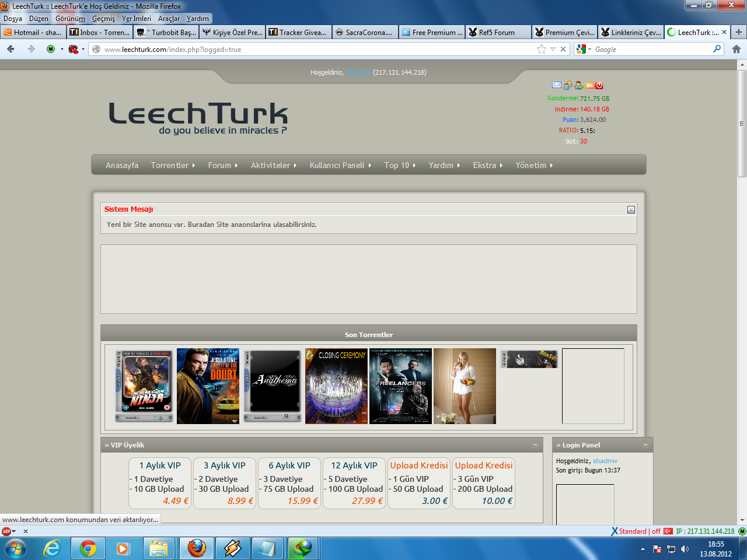Image resolution: width=747 pixels, height=560 pixels.
Task: Select the 12 Aylık VIP package
Action: point(354,484)
